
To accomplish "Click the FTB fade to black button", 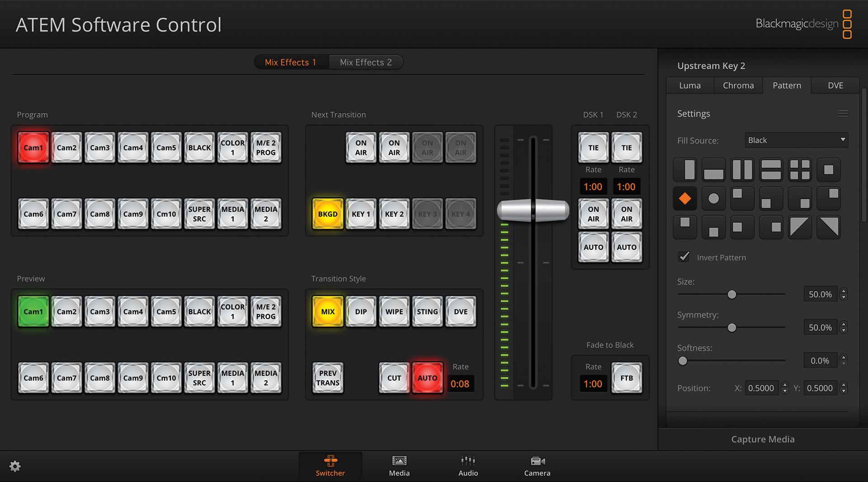I will point(627,378).
